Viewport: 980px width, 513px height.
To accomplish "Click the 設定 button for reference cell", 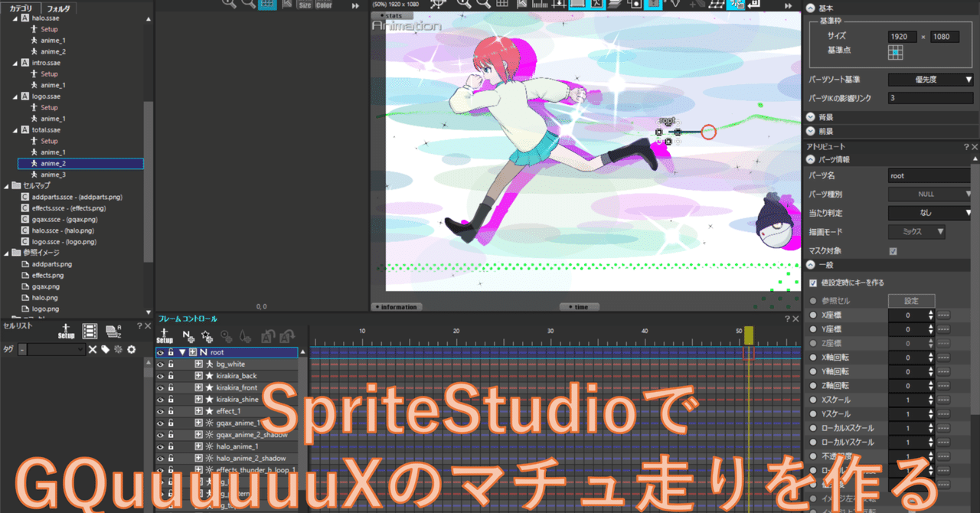I will click(x=913, y=300).
